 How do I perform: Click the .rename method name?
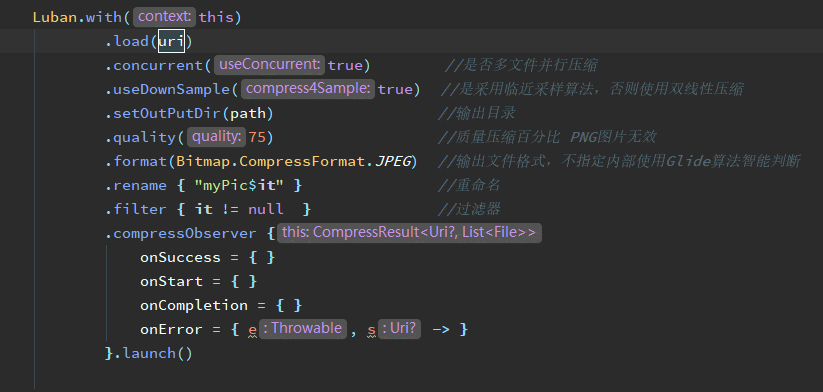[x=136, y=186]
